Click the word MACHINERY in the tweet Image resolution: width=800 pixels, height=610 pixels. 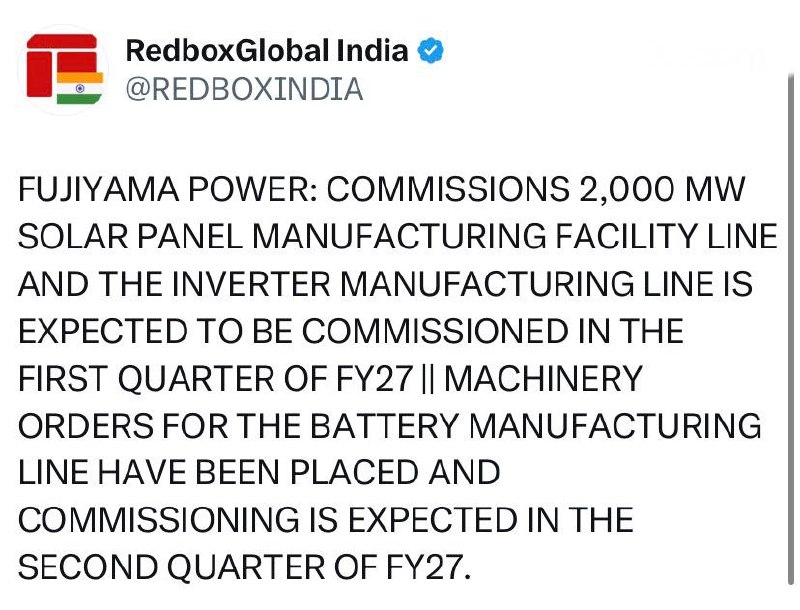tap(543, 378)
